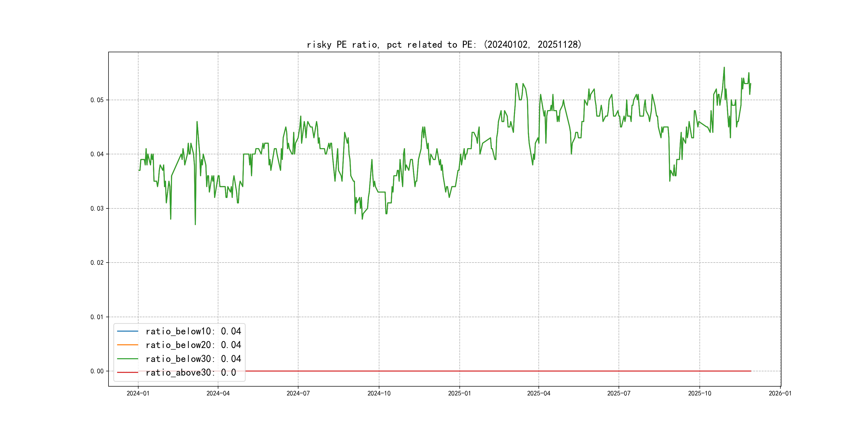Click the 0.02 y-axis tick label
This screenshot has width=868, height=434.
coord(97,263)
